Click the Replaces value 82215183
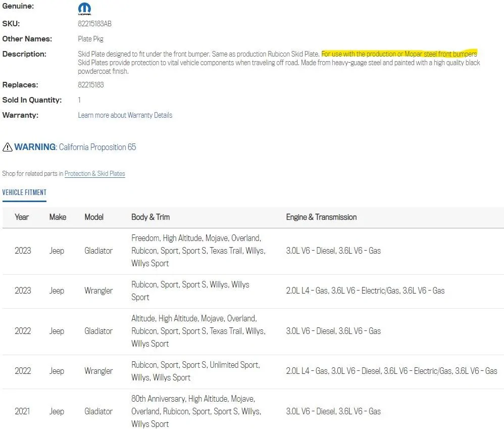 91,85
